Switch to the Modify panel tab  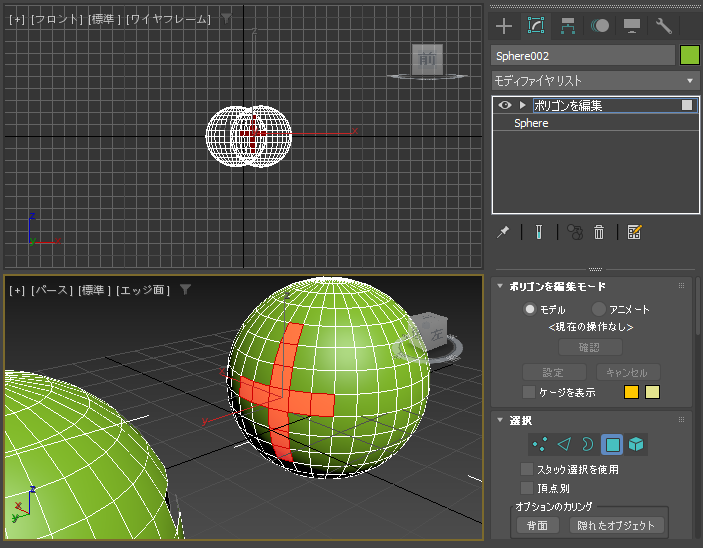point(536,26)
